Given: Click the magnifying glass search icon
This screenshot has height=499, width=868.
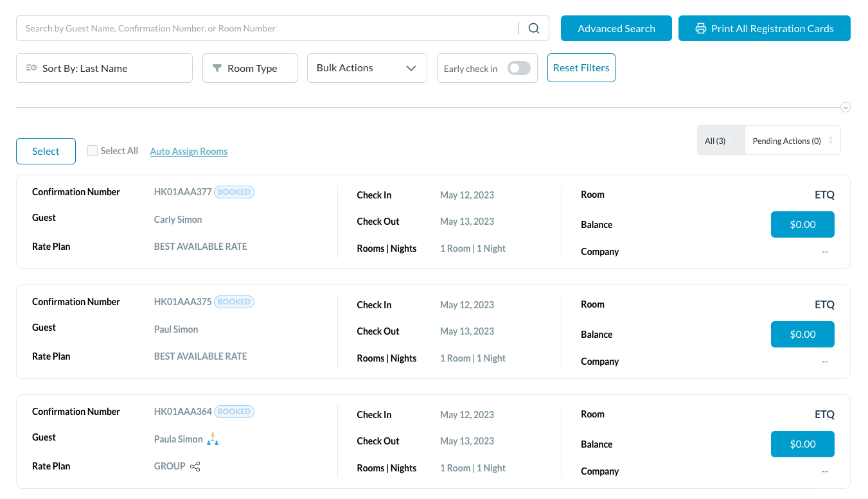Looking at the screenshot, I should 533,28.
